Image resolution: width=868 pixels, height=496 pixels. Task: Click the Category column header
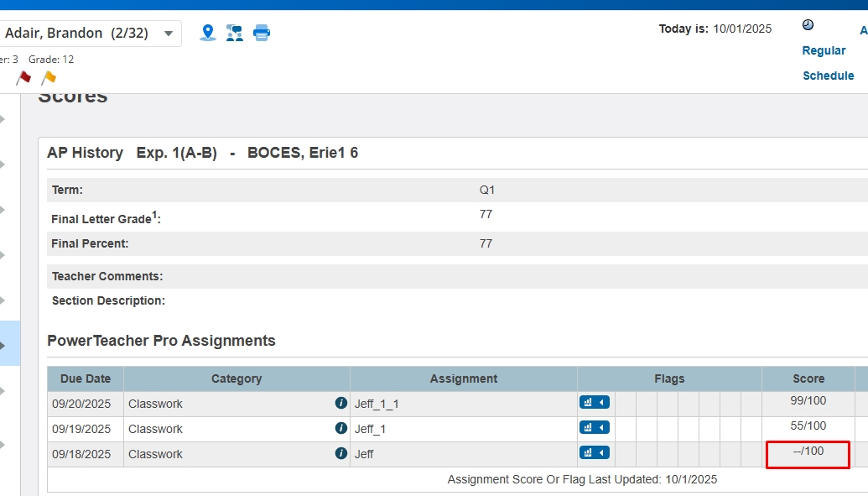(x=236, y=379)
